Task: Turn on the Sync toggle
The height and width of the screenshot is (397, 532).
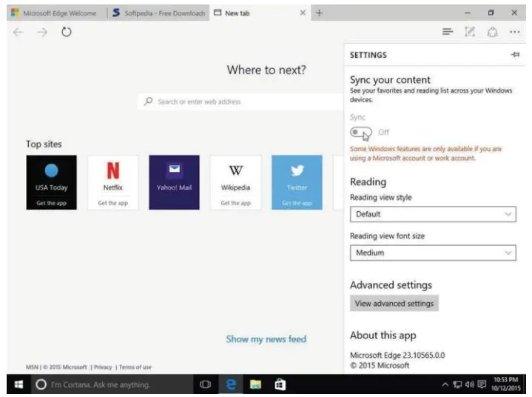Action: [x=361, y=132]
